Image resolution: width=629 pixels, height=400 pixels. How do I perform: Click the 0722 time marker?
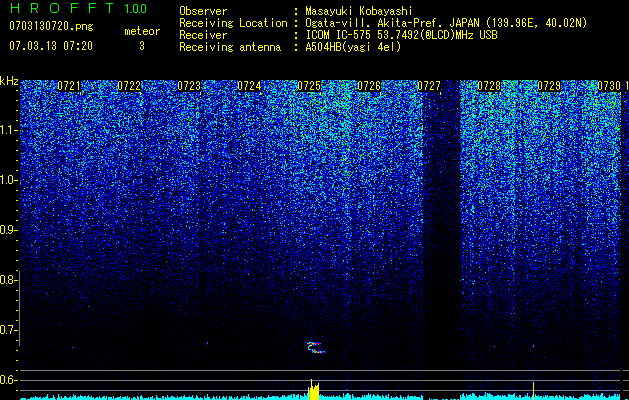point(129,86)
